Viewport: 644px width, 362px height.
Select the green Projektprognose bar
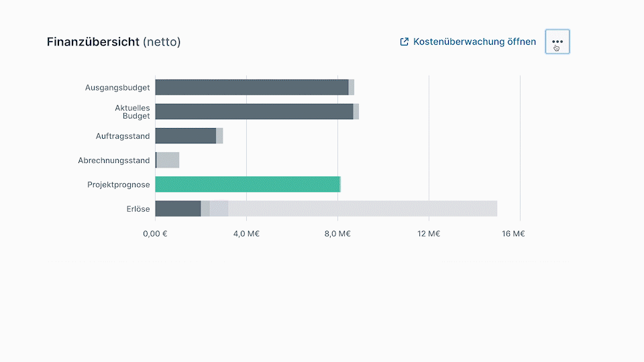pyautogui.click(x=247, y=184)
